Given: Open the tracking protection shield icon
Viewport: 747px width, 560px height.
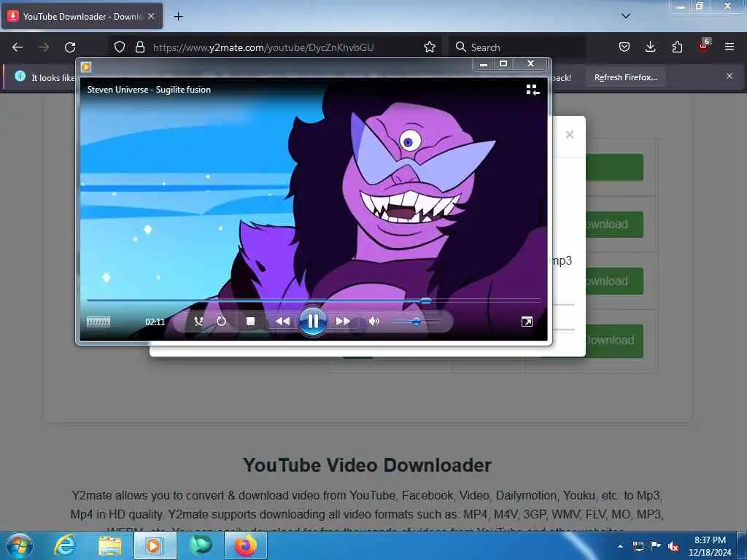Looking at the screenshot, I should pos(120,47).
